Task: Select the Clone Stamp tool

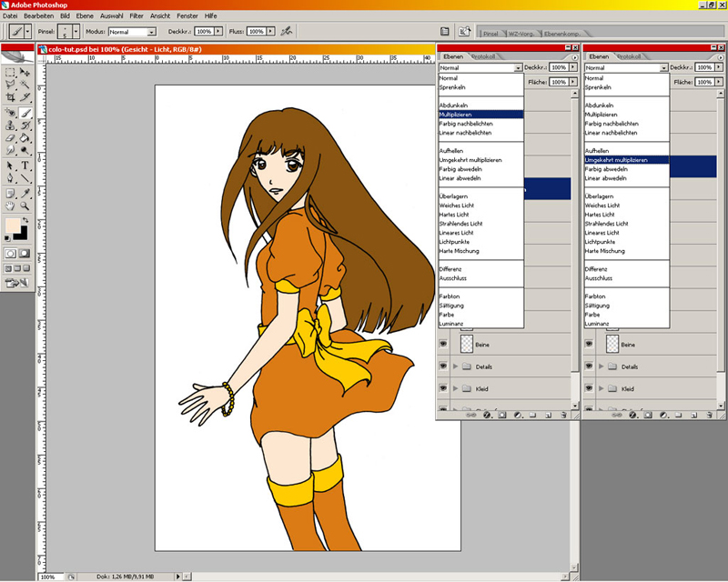Action: (10, 125)
